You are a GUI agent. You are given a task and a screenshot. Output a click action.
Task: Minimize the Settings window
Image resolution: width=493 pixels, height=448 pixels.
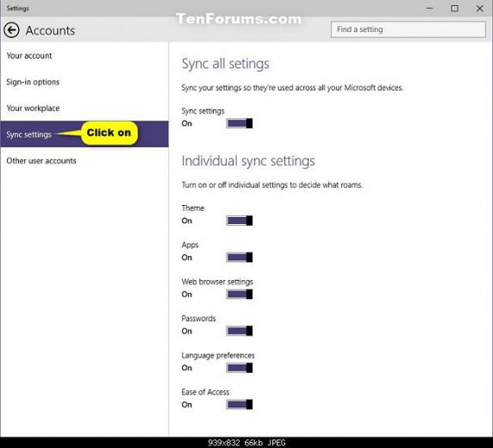pyautogui.click(x=429, y=9)
